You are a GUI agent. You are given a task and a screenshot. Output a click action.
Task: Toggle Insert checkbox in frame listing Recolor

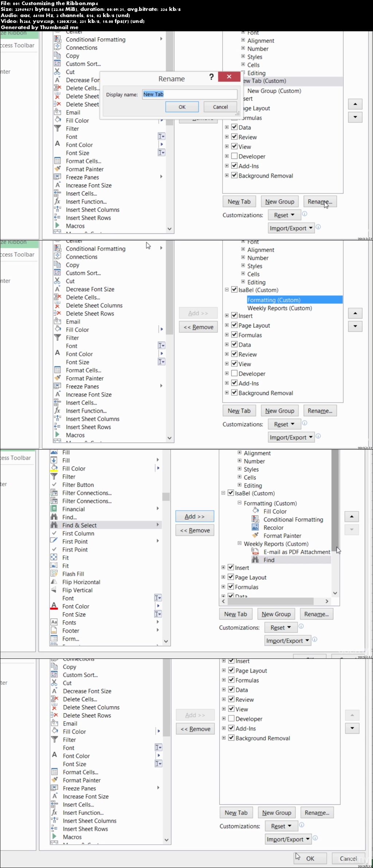[x=231, y=567]
